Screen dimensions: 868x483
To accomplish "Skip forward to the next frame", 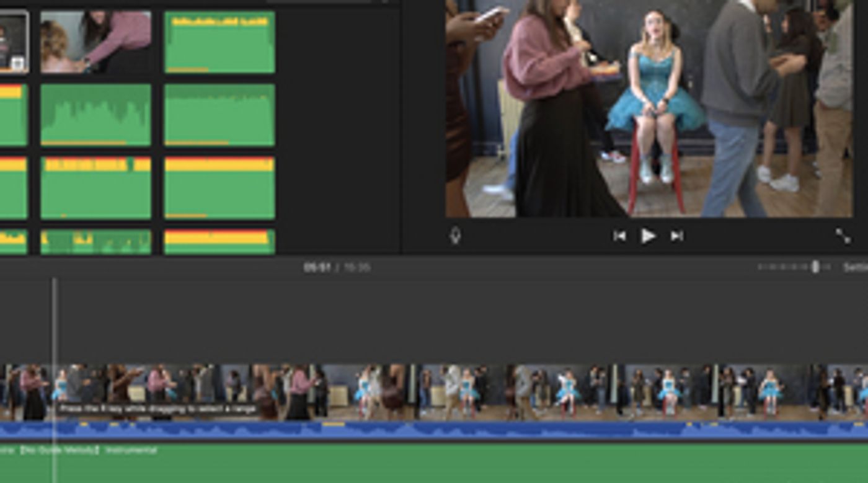I will pos(677,236).
